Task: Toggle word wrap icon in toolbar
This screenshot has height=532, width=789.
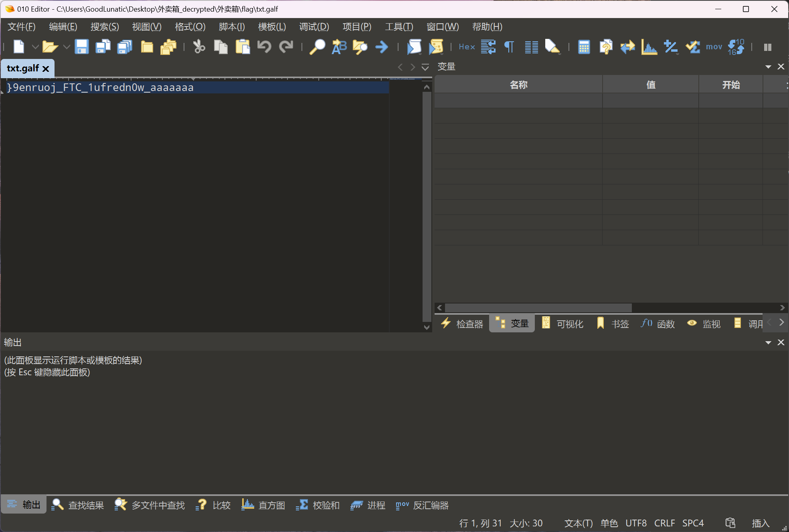Action: click(488, 47)
